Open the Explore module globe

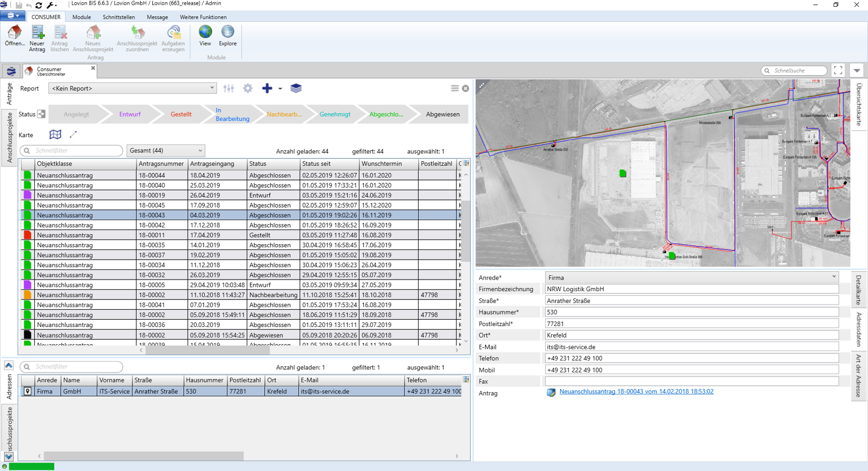[x=228, y=32]
